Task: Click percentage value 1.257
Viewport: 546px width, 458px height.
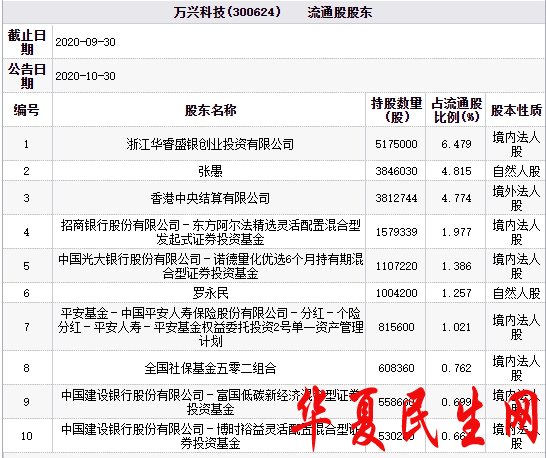Action: (x=457, y=293)
